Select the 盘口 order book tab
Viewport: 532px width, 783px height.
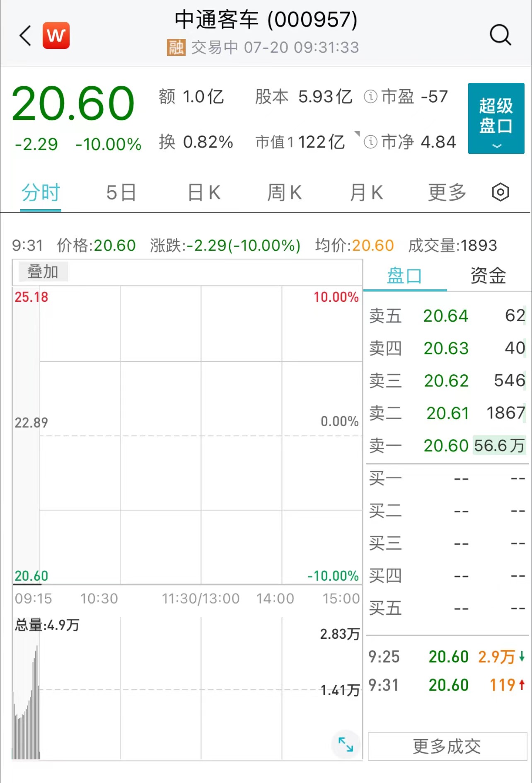[x=404, y=276]
